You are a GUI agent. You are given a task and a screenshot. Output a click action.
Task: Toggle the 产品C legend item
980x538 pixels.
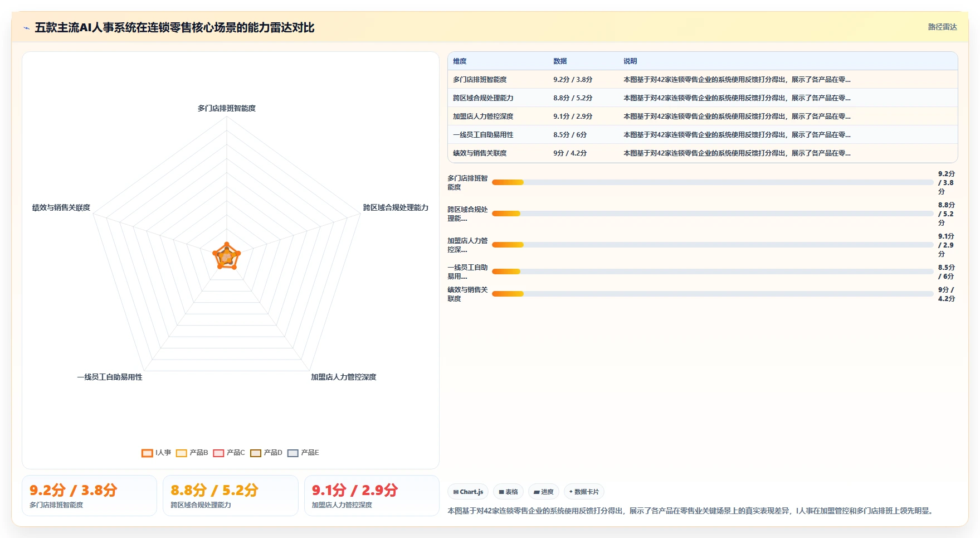pos(229,453)
